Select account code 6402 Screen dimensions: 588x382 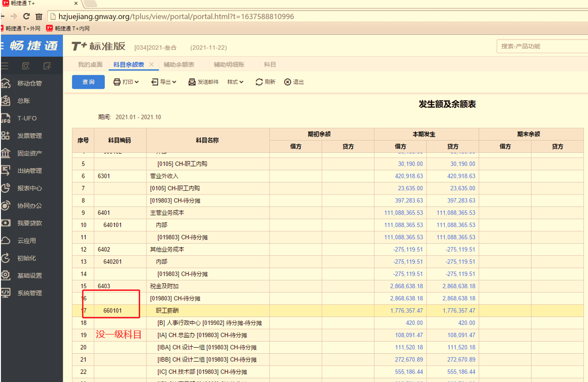coord(104,250)
